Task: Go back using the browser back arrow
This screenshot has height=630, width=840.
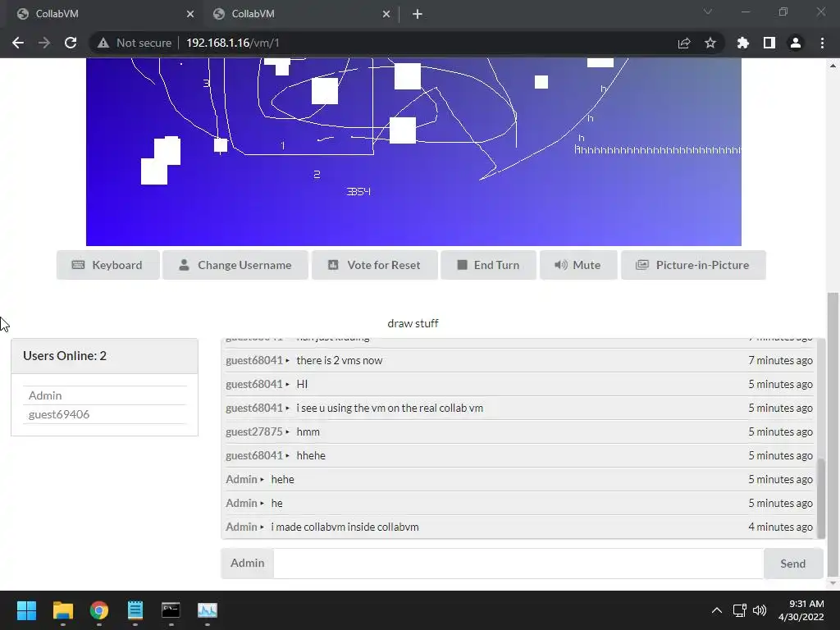Action: point(18,43)
